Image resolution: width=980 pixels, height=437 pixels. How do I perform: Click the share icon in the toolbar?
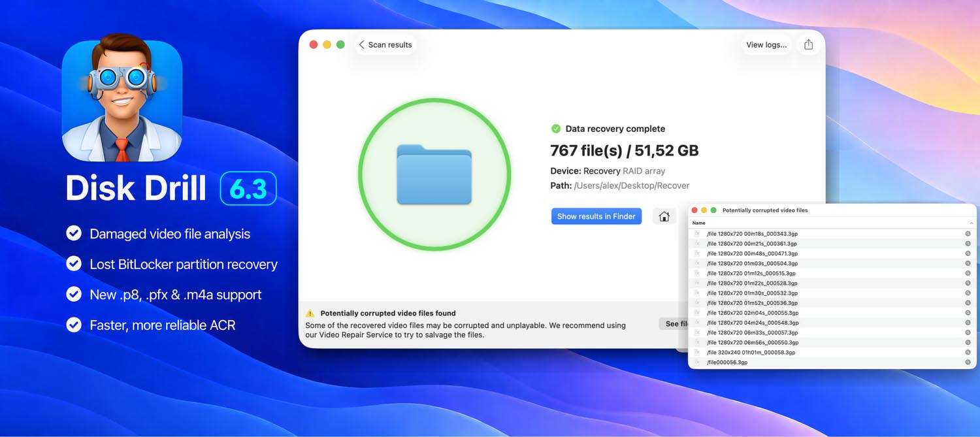[x=809, y=44]
